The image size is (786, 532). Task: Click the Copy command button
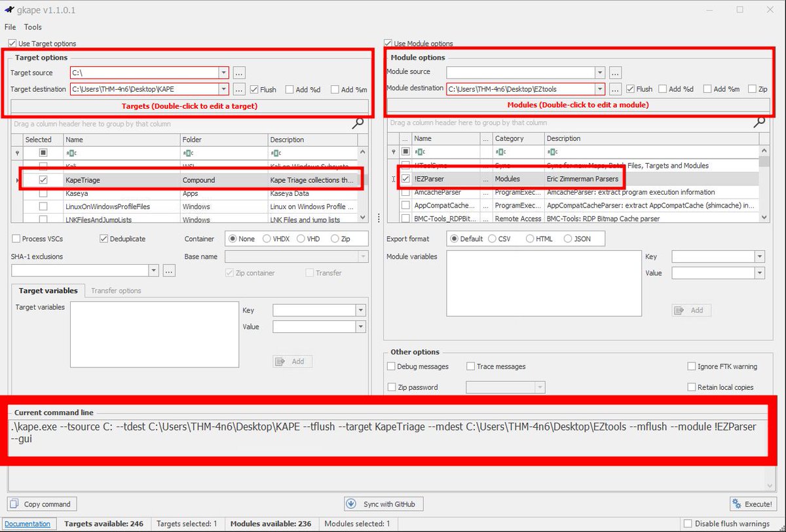(x=42, y=504)
